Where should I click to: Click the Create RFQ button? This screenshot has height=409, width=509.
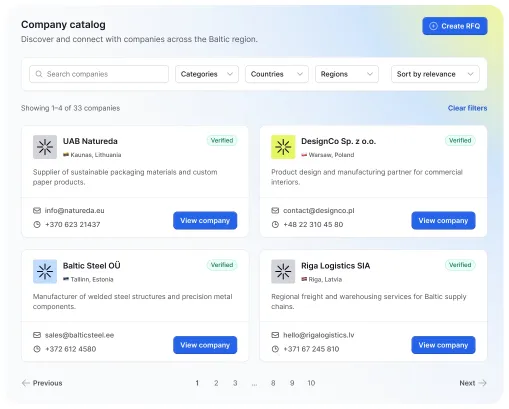point(455,26)
